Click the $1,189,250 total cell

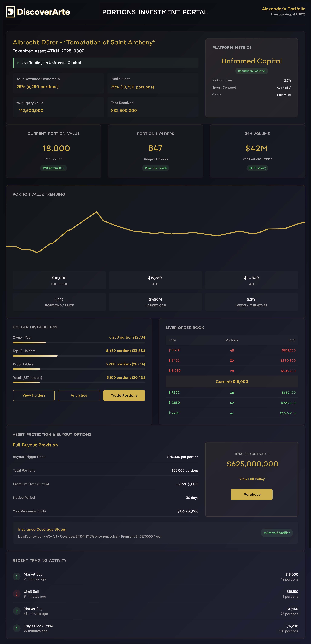[x=288, y=413]
